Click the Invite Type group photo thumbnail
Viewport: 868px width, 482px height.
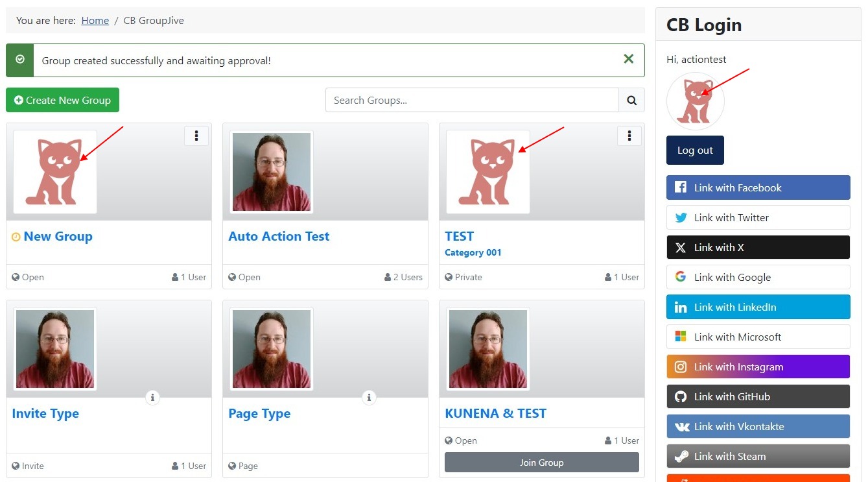coord(55,349)
